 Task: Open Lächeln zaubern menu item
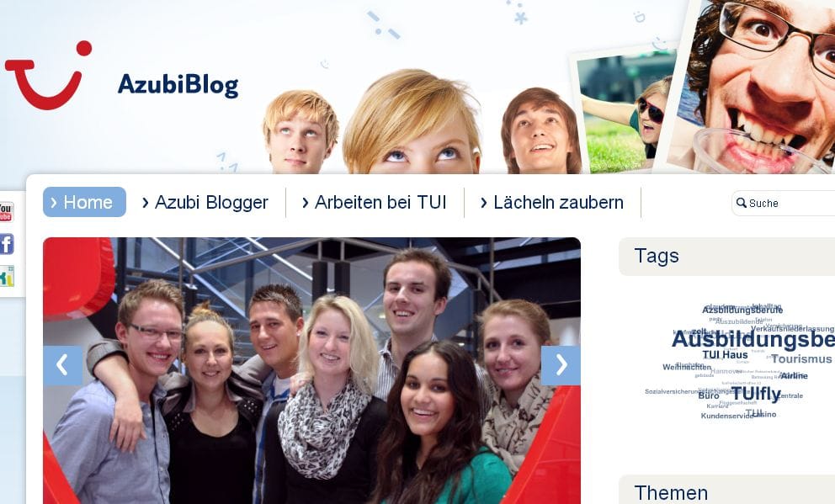(x=552, y=203)
